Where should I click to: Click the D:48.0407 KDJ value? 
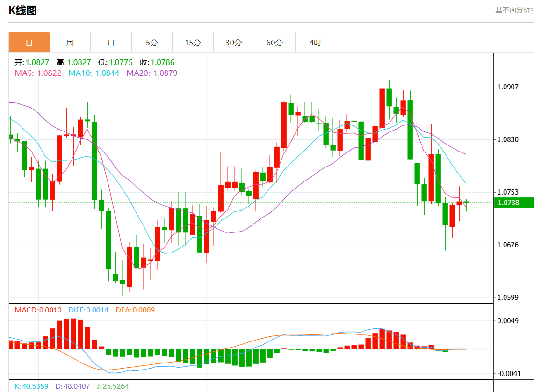(x=73, y=386)
